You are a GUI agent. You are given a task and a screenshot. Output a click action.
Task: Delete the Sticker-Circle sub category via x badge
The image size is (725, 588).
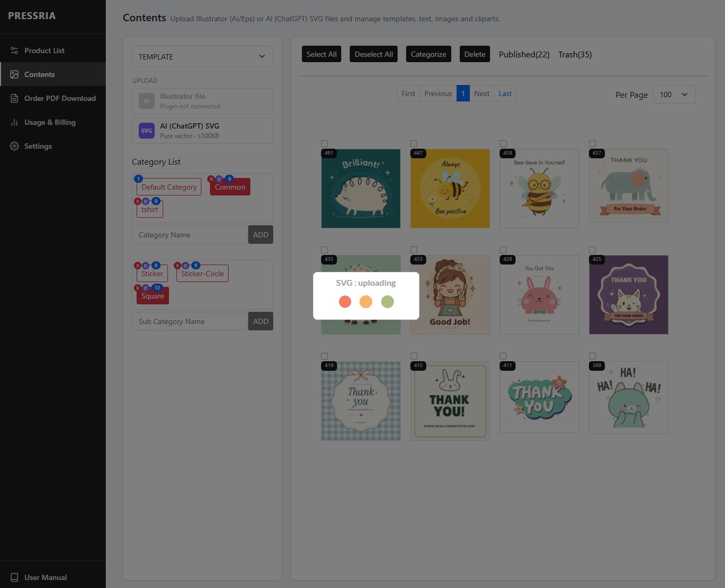tap(178, 266)
